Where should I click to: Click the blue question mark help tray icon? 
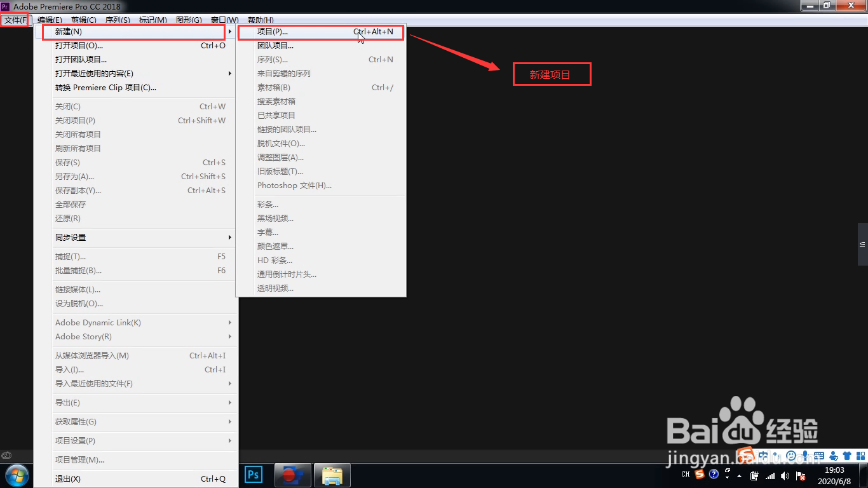click(714, 474)
